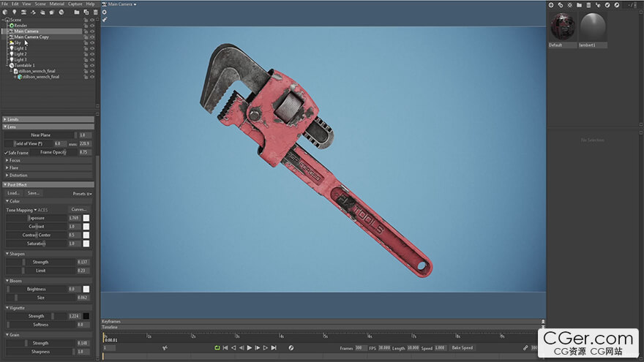The width and height of the screenshot is (644, 362).
Task: Add a new light from the scene toolbar
Action: pyautogui.click(x=14, y=12)
